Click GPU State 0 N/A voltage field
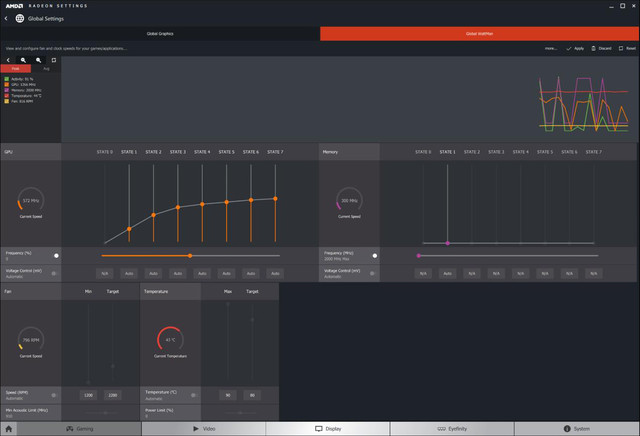The height and width of the screenshot is (436, 640). coord(105,273)
